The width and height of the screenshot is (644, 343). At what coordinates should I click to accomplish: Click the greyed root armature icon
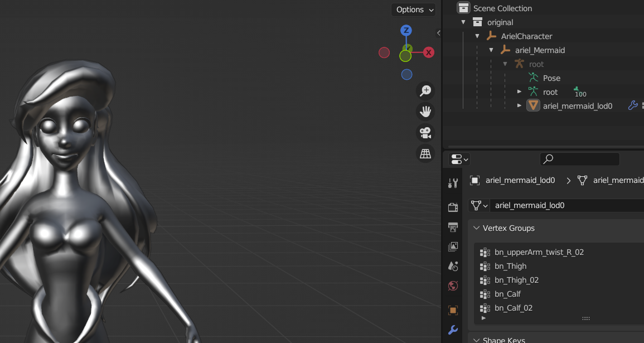coord(519,64)
